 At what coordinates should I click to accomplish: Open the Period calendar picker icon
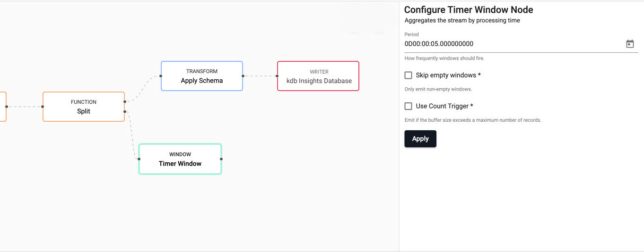click(630, 44)
